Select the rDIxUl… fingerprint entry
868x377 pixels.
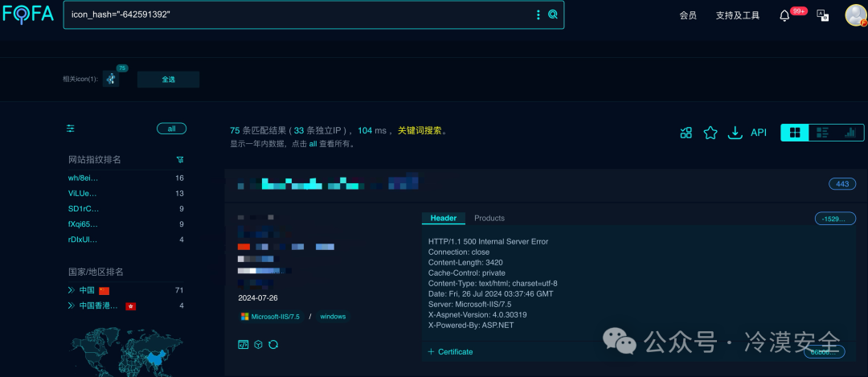(x=83, y=240)
